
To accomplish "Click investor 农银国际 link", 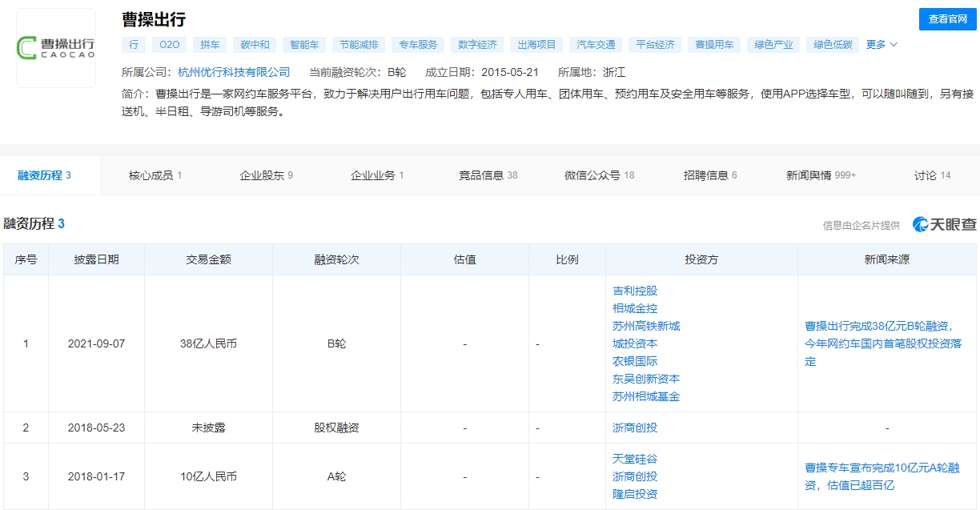I will [x=635, y=361].
